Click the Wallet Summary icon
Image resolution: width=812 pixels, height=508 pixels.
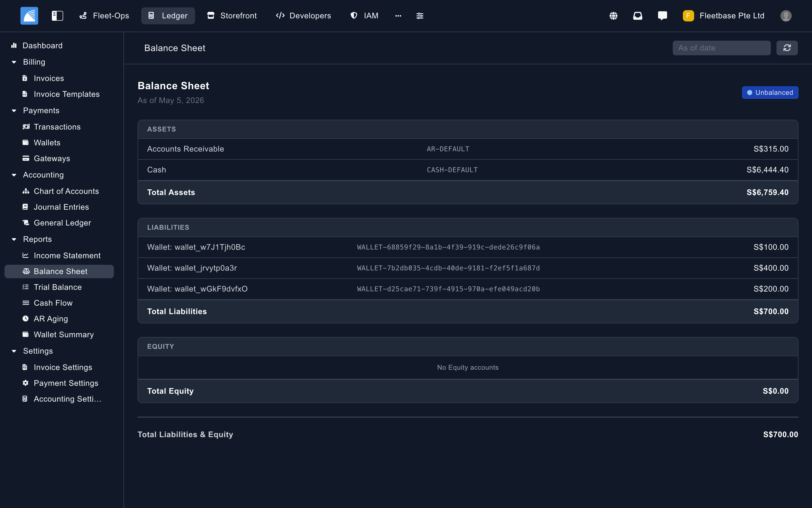[x=25, y=334]
